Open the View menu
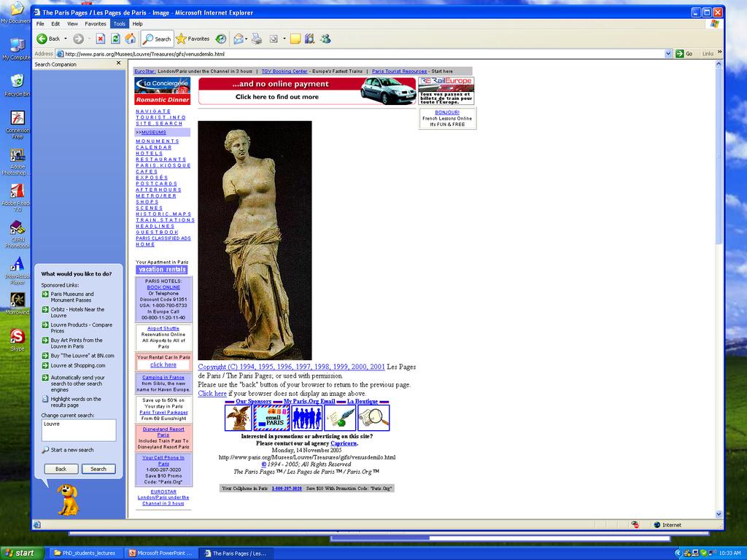Screen dimensions: 747x560 coord(72,24)
